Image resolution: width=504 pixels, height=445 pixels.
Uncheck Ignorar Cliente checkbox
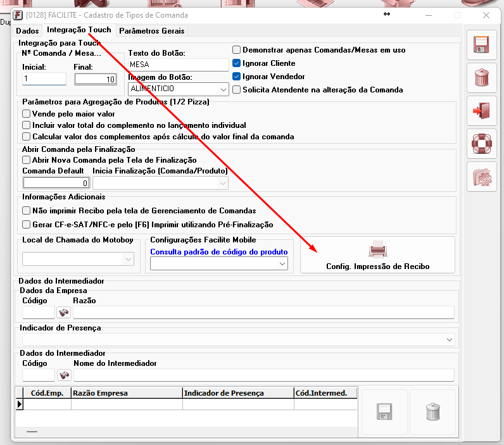(236, 63)
